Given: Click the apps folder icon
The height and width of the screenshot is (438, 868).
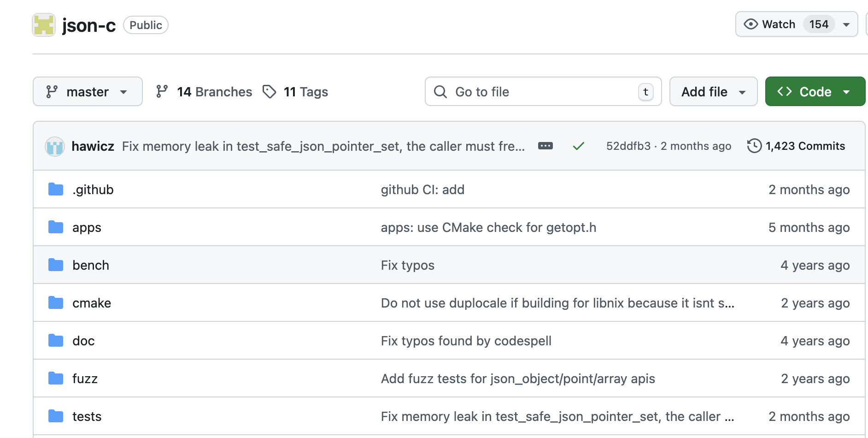Looking at the screenshot, I should (56, 227).
